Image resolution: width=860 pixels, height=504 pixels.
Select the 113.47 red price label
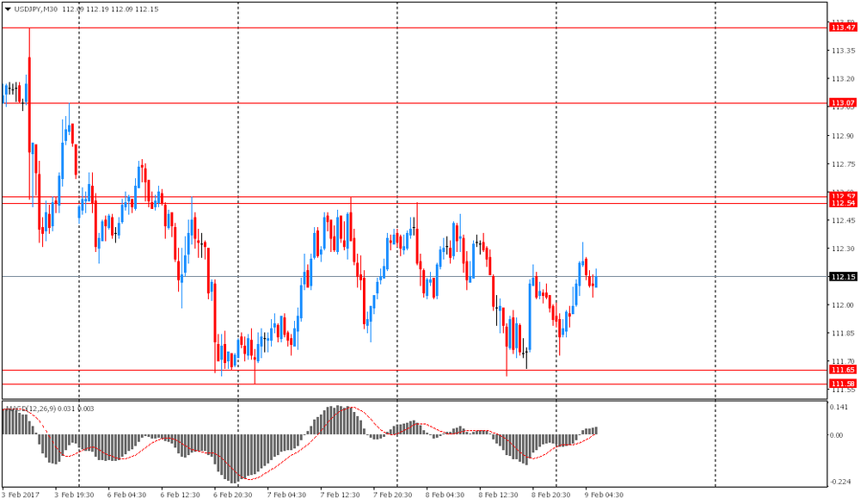pyautogui.click(x=843, y=28)
